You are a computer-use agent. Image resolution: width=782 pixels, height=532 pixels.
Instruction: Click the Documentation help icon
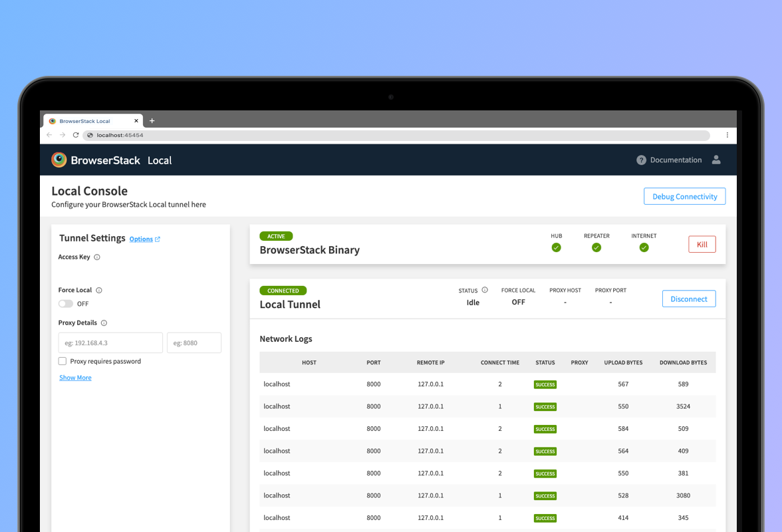click(x=641, y=160)
